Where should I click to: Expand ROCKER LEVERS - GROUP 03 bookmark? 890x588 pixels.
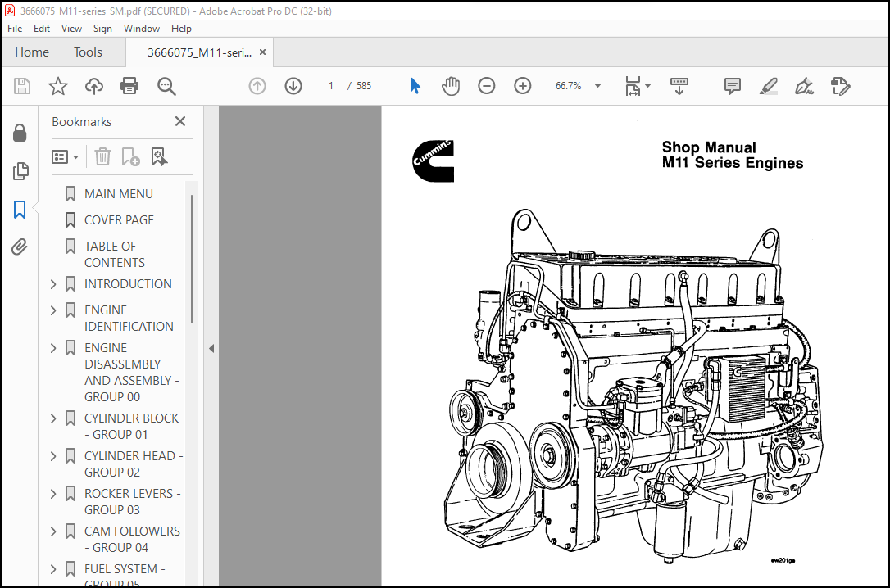(x=53, y=494)
